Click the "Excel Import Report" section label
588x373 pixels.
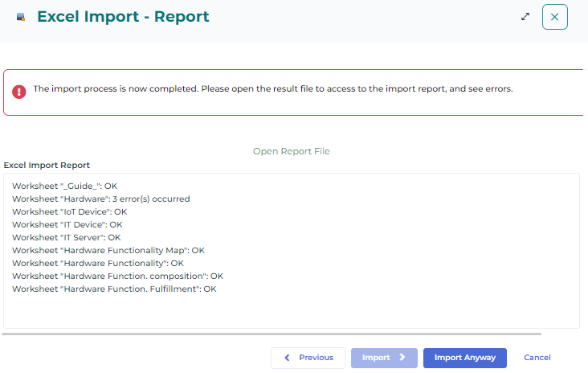[47, 165]
